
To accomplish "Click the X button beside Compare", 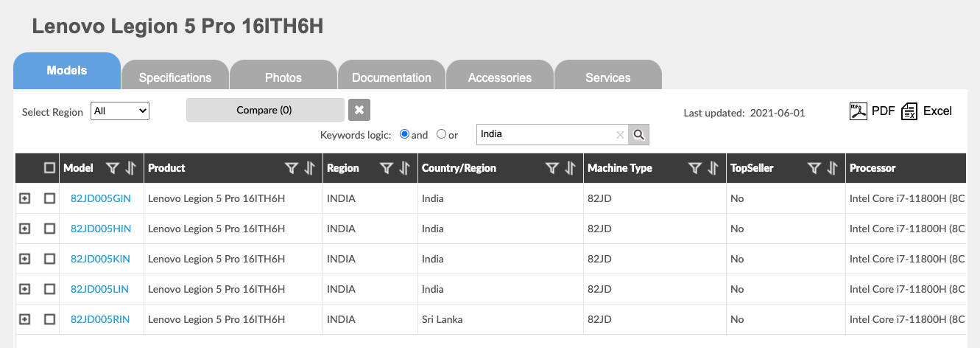I will coord(359,110).
